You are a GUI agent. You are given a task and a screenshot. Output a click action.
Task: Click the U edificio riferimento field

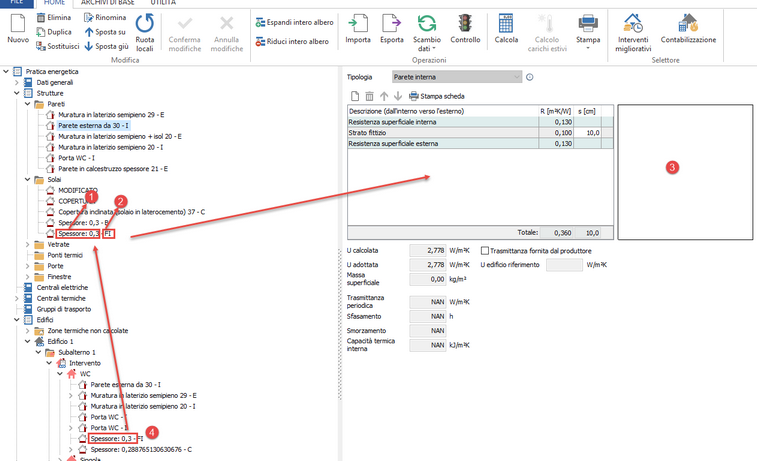tap(564, 265)
